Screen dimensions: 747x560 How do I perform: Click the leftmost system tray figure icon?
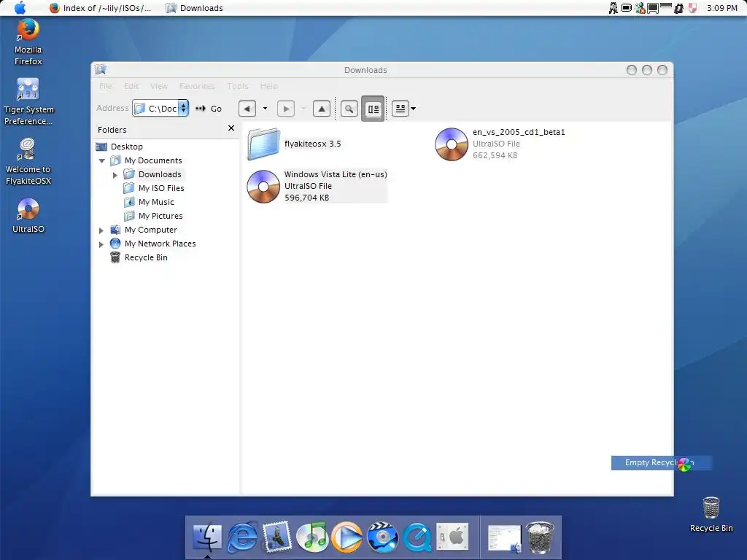pos(613,8)
